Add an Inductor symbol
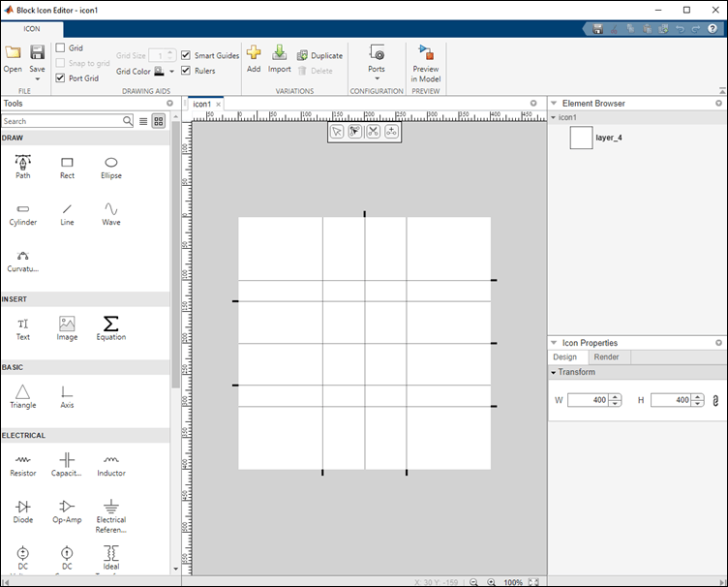 point(111,465)
